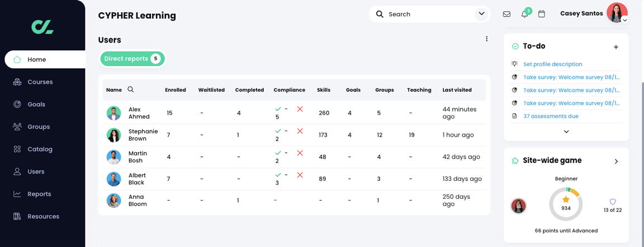Open the Catalog sidebar item

[x=40, y=149]
